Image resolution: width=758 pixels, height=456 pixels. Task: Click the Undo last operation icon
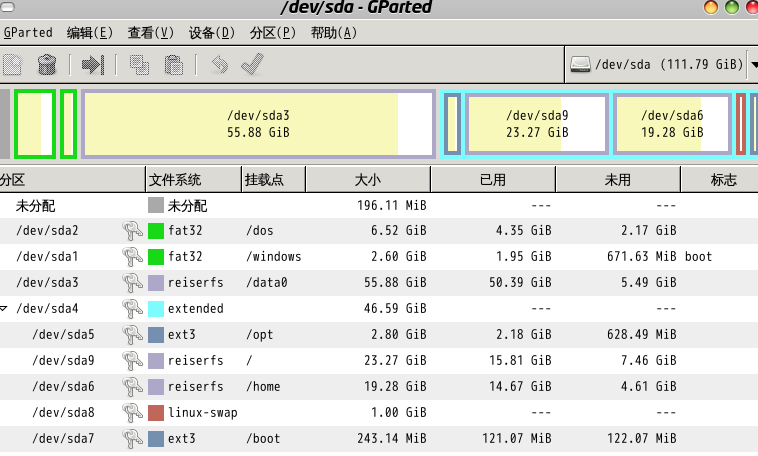click(x=219, y=65)
